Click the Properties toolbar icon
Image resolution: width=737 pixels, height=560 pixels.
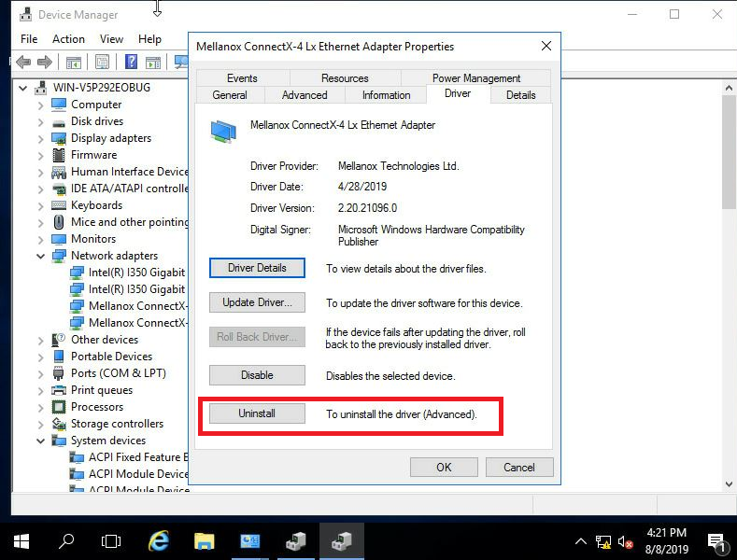click(102, 62)
